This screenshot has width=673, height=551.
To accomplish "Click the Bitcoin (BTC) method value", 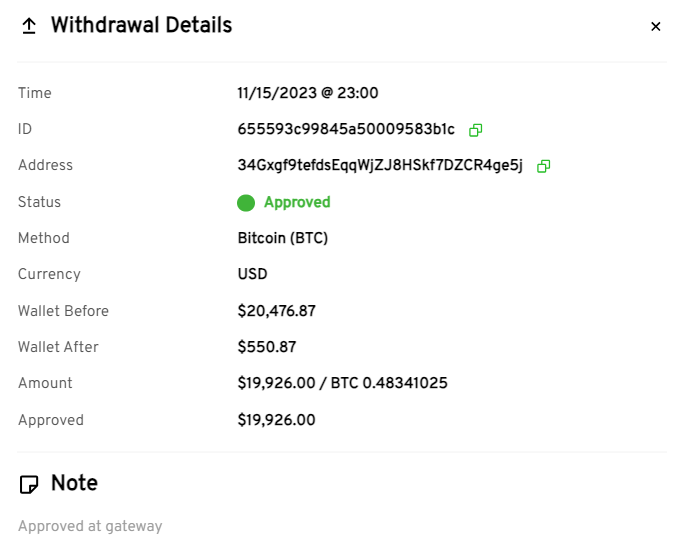I will click(x=283, y=238).
